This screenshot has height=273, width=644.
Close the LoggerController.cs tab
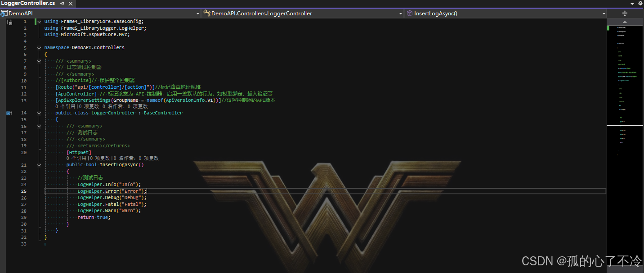[x=70, y=3]
